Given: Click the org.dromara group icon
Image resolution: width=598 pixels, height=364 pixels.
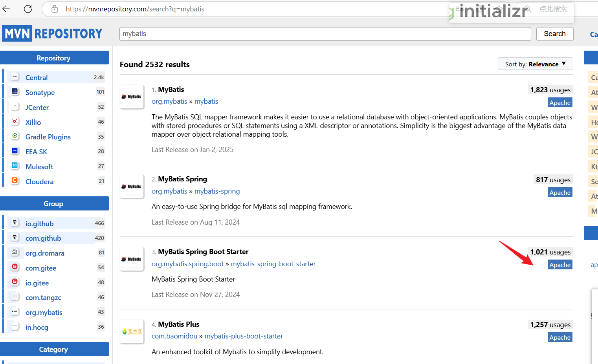Looking at the screenshot, I should pos(15,252).
